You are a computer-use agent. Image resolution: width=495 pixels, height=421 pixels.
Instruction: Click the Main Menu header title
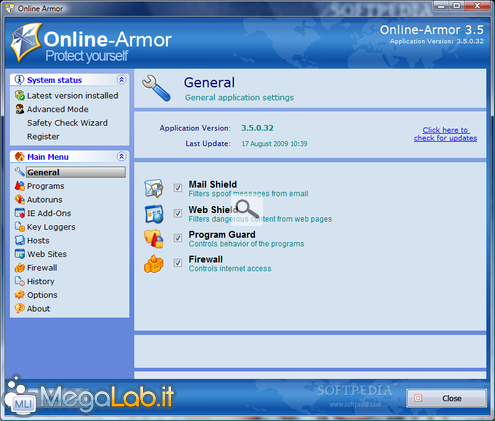(x=48, y=157)
